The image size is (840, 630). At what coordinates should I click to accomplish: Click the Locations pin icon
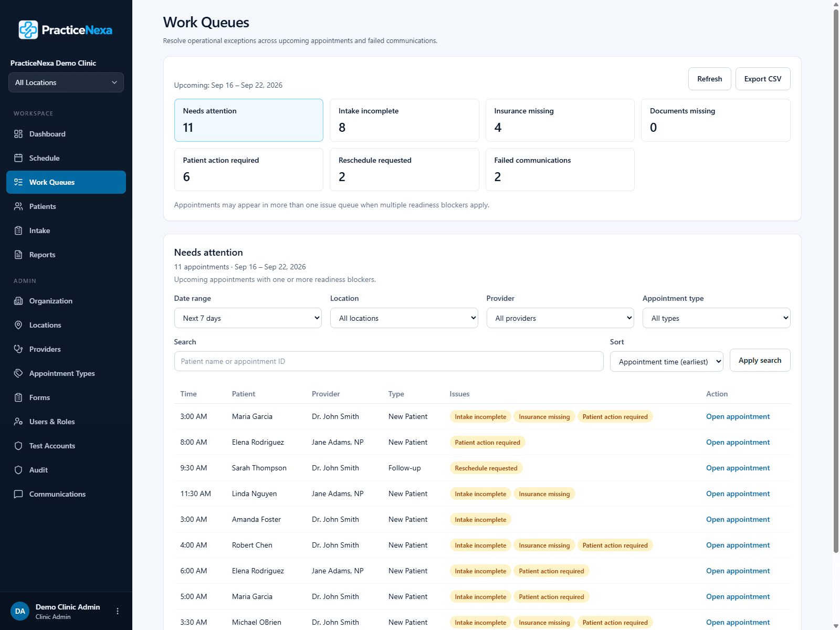tap(18, 325)
